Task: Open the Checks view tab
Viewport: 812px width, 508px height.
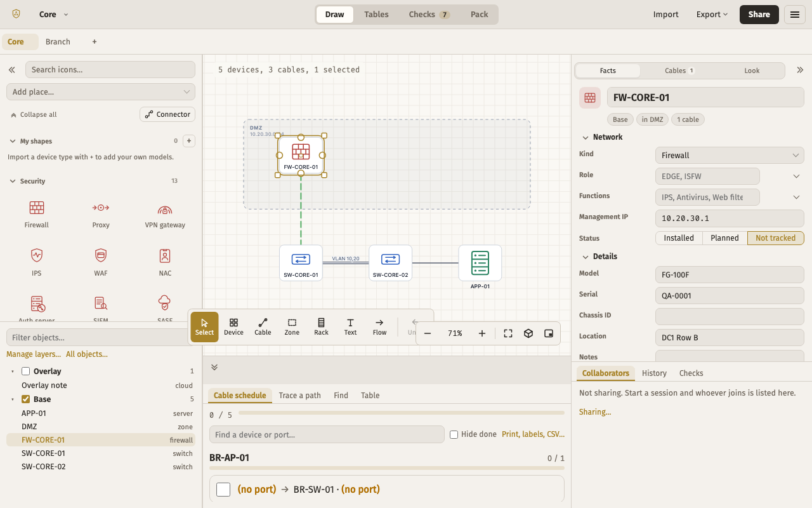Action: tap(429, 15)
